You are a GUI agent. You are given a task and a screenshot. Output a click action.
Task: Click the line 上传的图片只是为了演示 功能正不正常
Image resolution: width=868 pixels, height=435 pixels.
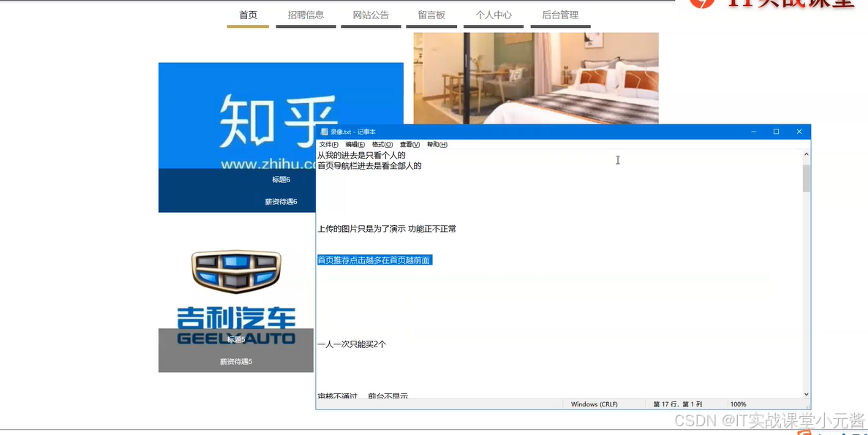pos(386,229)
